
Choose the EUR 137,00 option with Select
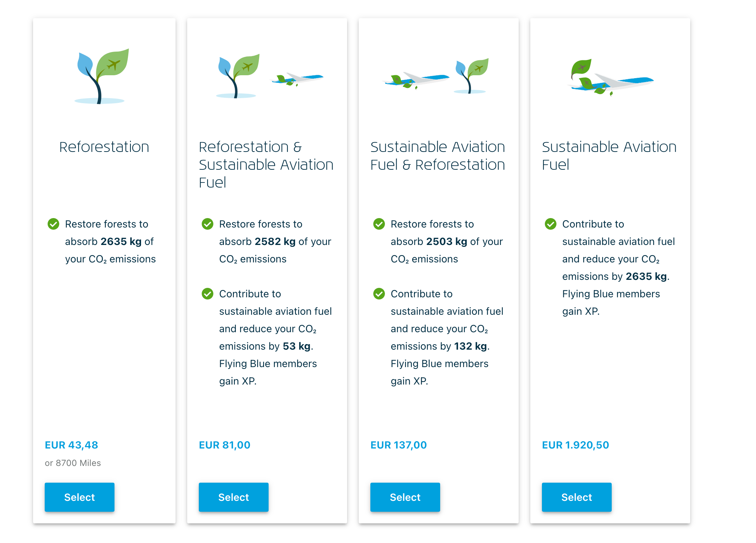click(405, 497)
